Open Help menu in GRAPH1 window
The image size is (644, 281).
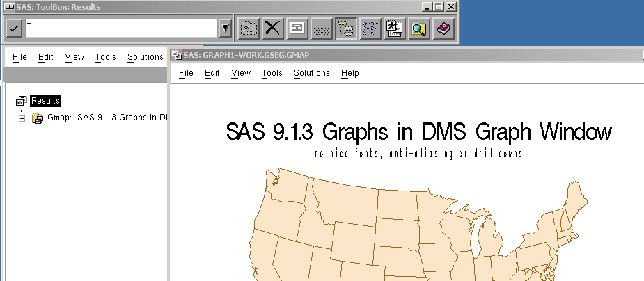pos(350,73)
